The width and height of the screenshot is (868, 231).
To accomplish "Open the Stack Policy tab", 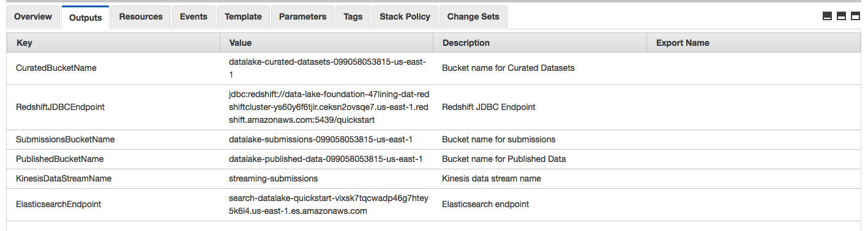I will pos(405,16).
